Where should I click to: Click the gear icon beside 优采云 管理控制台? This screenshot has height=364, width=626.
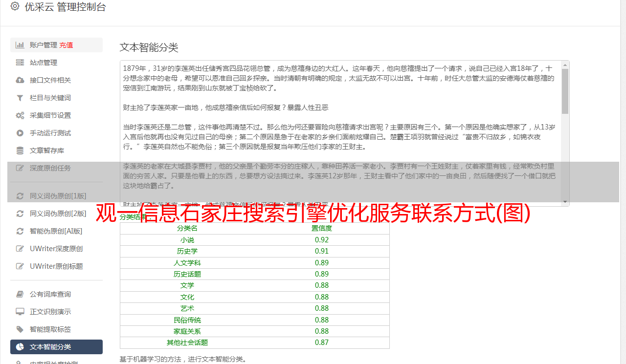15,7
